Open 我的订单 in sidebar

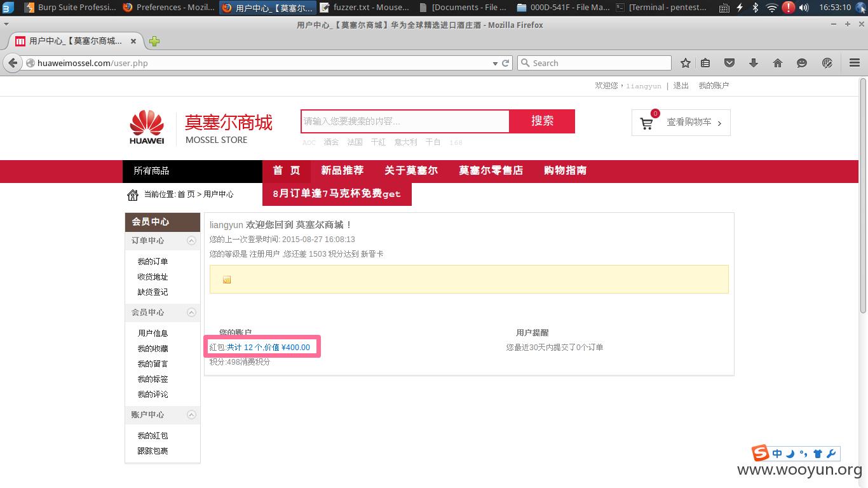(153, 262)
